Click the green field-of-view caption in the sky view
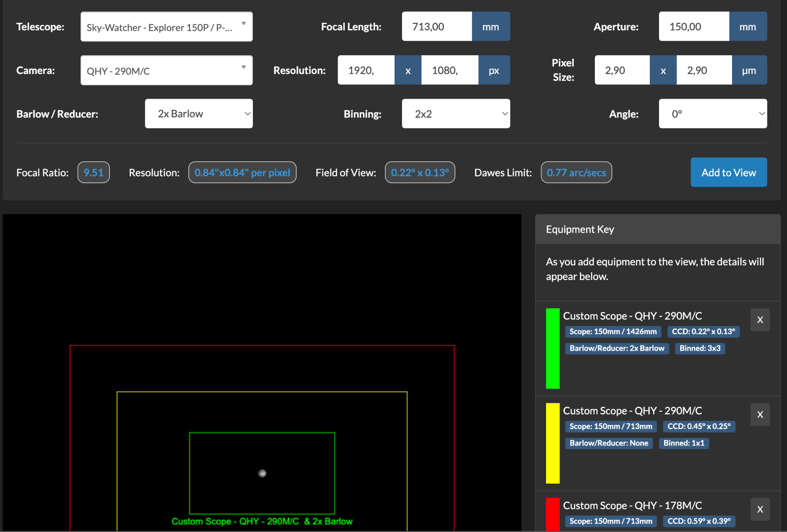787x532 pixels. (262, 521)
